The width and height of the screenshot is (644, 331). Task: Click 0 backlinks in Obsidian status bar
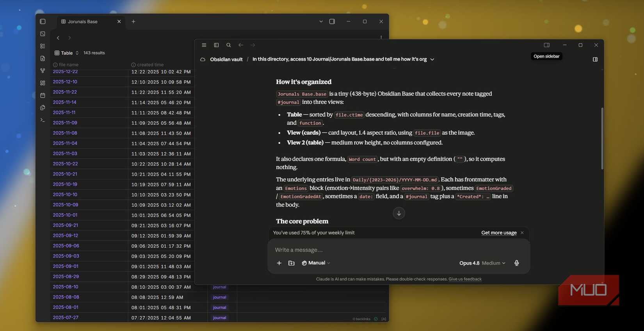pyautogui.click(x=361, y=319)
